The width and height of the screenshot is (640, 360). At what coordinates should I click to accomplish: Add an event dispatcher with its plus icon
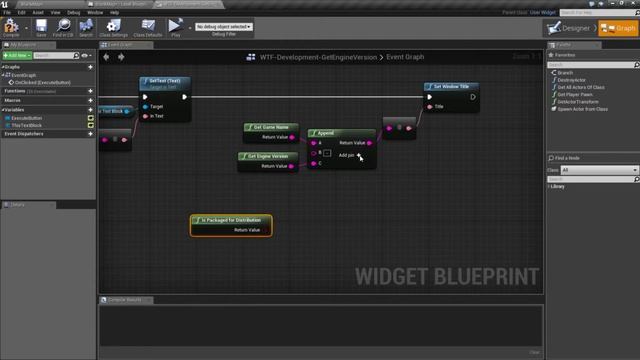(91, 134)
